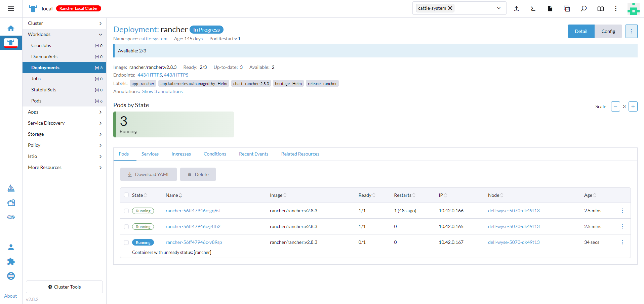644x304 pixels.
Task: Open the Show 3 annotations link
Action: pyautogui.click(x=162, y=91)
